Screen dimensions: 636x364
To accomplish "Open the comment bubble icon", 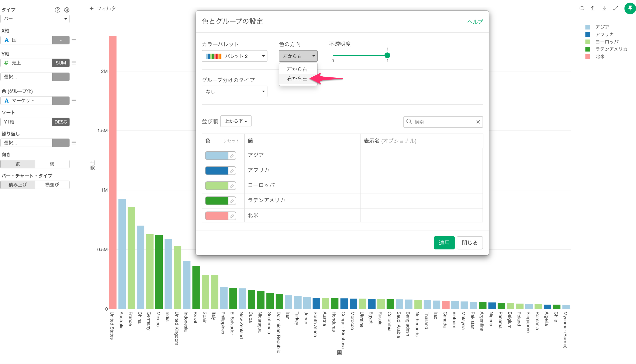I will click(582, 8).
